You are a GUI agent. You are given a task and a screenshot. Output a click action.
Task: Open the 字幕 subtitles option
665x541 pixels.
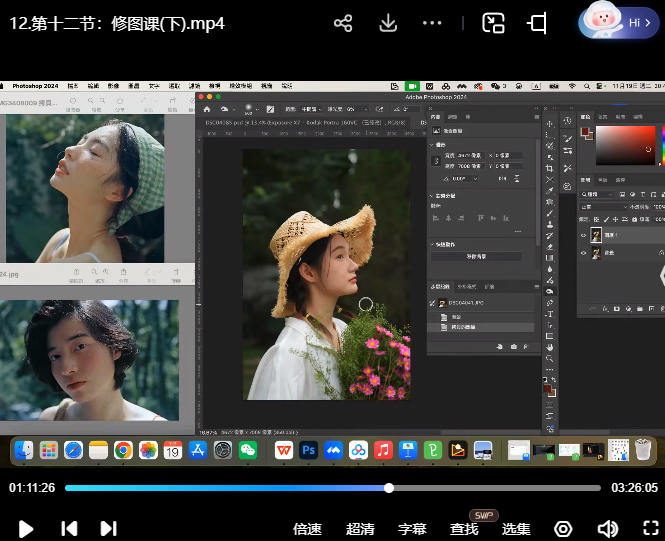[412, 528]
